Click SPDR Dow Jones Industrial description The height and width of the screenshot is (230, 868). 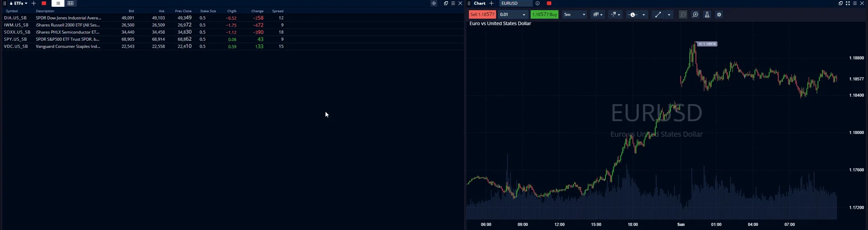[x=68, y=18]
